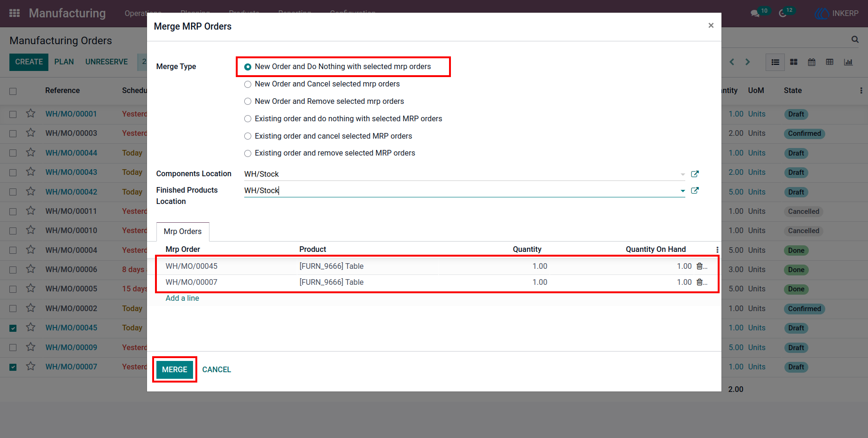The image size is (868, 438).
Task: Select New Order and Remove selected mrp orders
Action: point(248,102)
